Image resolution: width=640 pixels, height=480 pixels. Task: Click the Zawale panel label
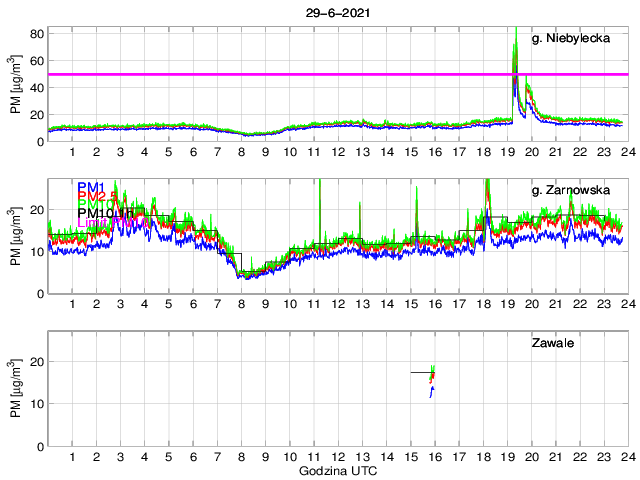point(553,342)
